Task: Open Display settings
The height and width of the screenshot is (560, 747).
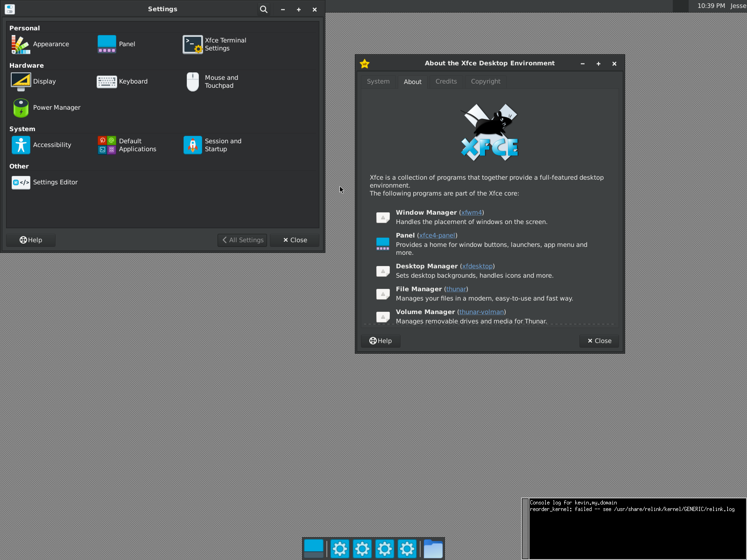Action: pyautogui.click(x=34, y=82)
